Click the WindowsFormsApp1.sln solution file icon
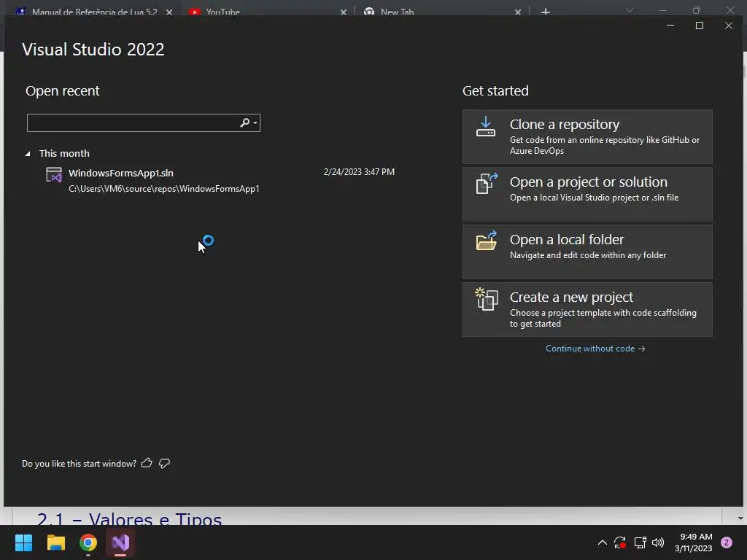This screenshot has width=747, height=560. [54, 175]
